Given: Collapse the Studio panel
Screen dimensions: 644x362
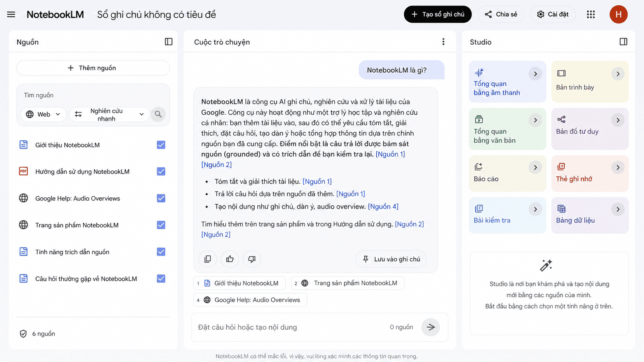Looking at the screenshot, I should 624,42.
